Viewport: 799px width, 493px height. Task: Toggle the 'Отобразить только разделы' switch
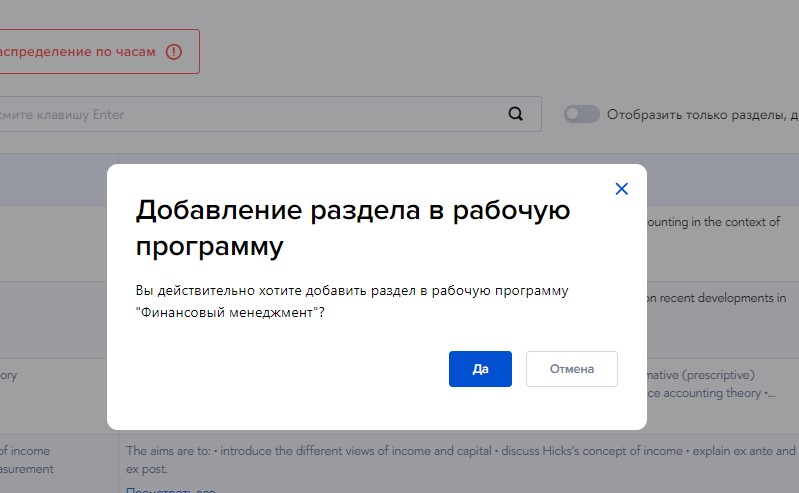point(581,114)
